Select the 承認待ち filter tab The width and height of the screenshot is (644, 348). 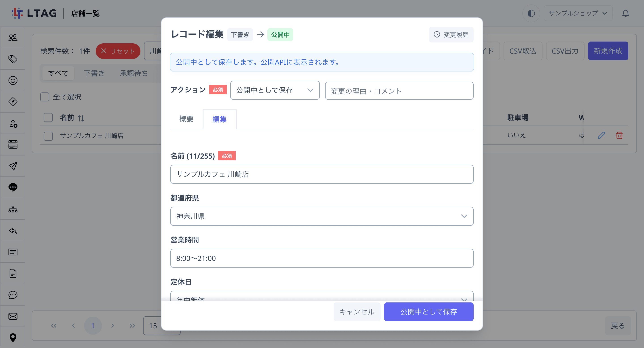coord(134,73)
